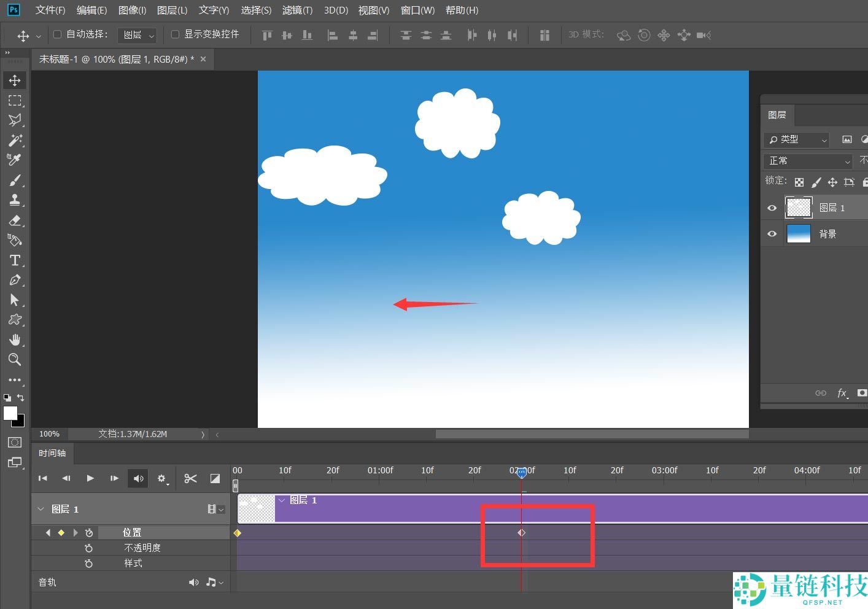
Task: Enable the 自动选择 checkbox
Action: coord(58,34)
